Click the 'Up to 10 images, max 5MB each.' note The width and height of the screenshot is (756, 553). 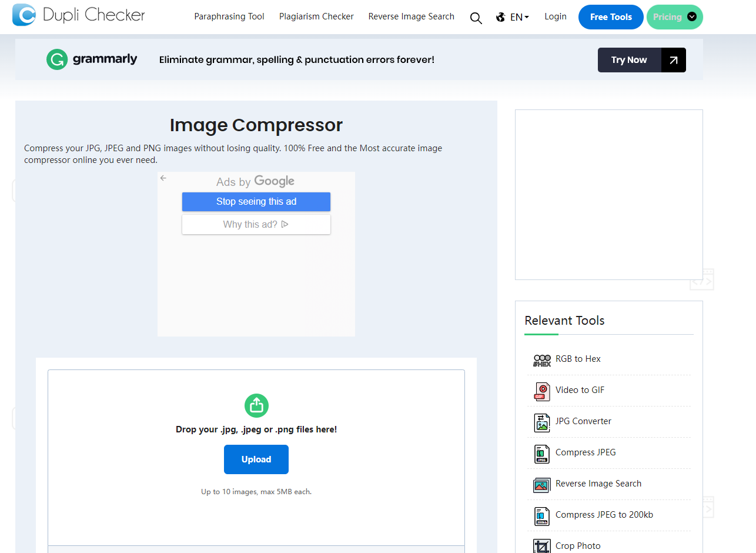tap(256, 491)
